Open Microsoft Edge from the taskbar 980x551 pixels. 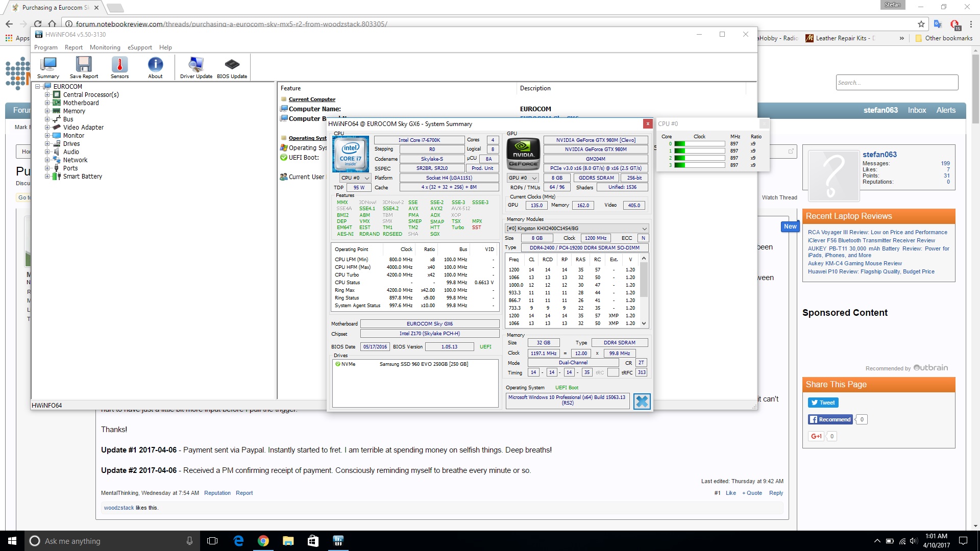click(238, 541)
